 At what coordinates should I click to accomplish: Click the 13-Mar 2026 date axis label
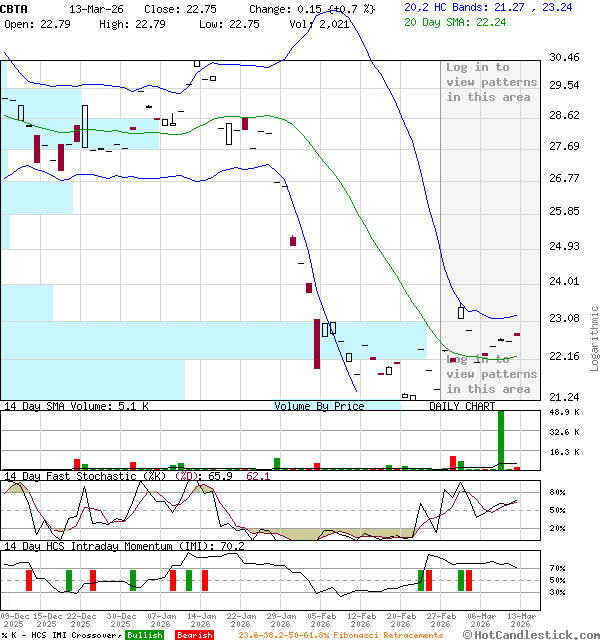click(520, 620)
